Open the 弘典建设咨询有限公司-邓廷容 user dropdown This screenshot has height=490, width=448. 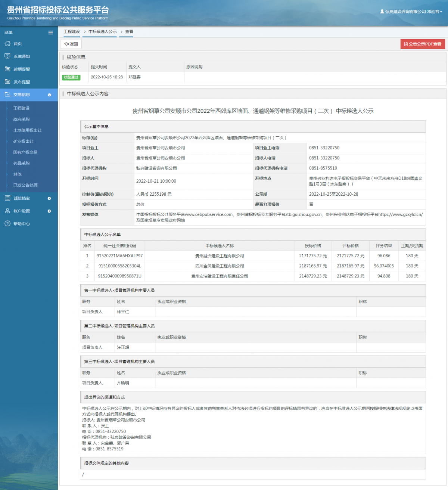point(411,12)
